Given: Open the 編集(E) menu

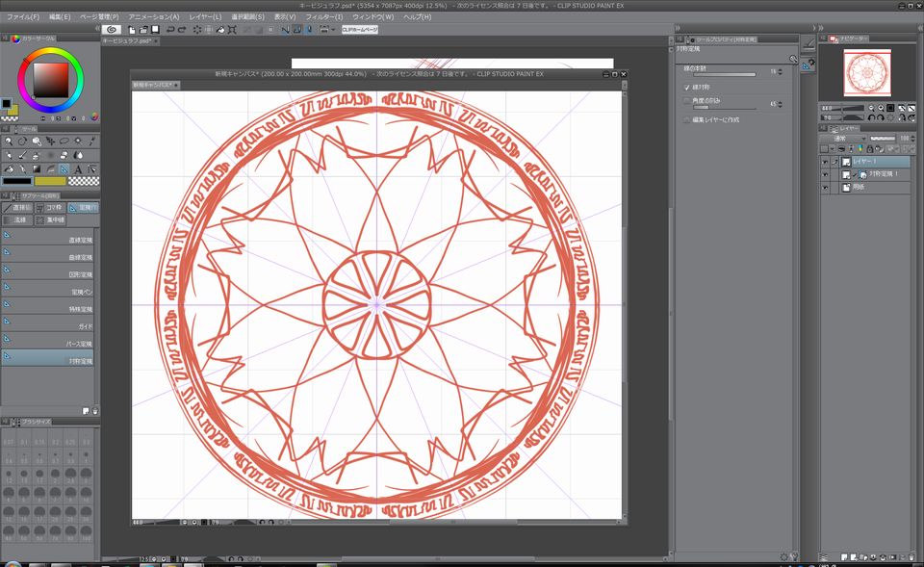Looking at the screenshot, I should coord(60,17).
